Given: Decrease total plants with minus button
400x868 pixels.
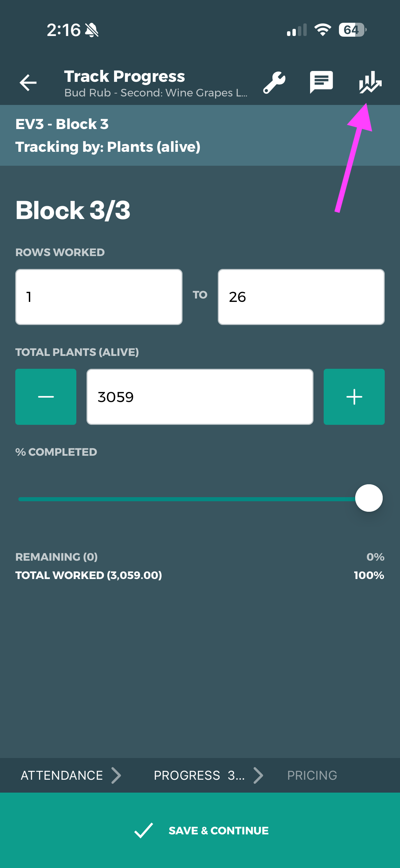Looking at the screenshot, I should coord(46,397).
